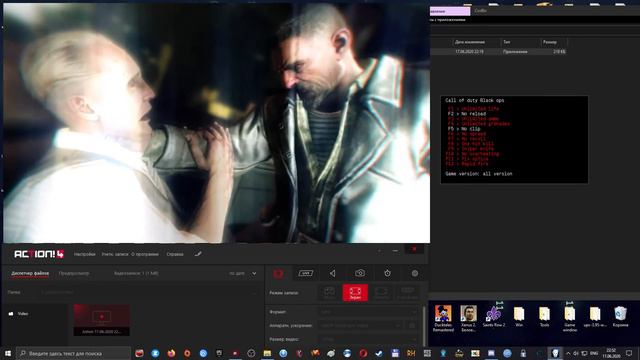
Task: Open the sort by date dropdown in file manager
Action: point(243,273)
